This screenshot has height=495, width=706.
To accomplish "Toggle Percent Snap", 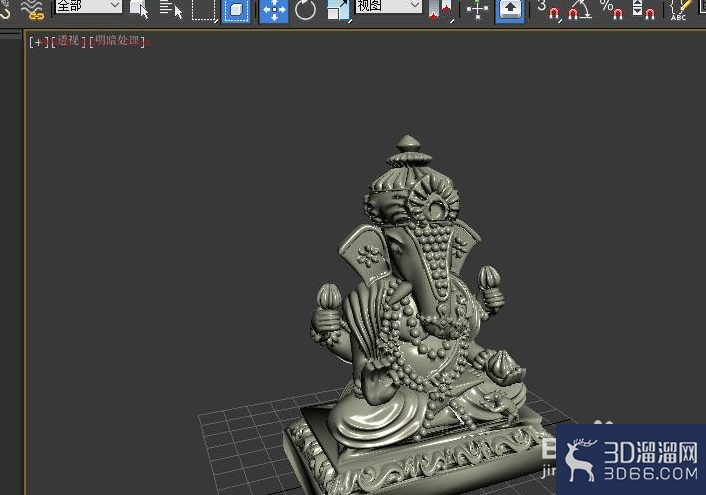I will tap(612, 10).
